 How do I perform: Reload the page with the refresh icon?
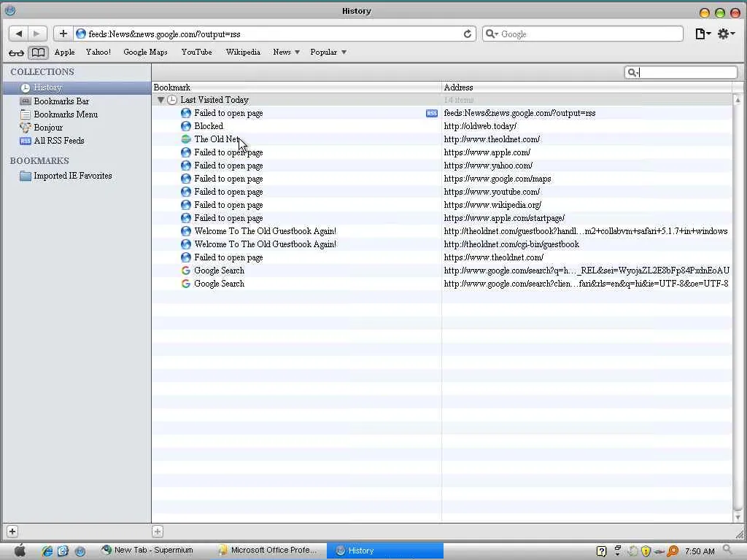tap(468, 34)
